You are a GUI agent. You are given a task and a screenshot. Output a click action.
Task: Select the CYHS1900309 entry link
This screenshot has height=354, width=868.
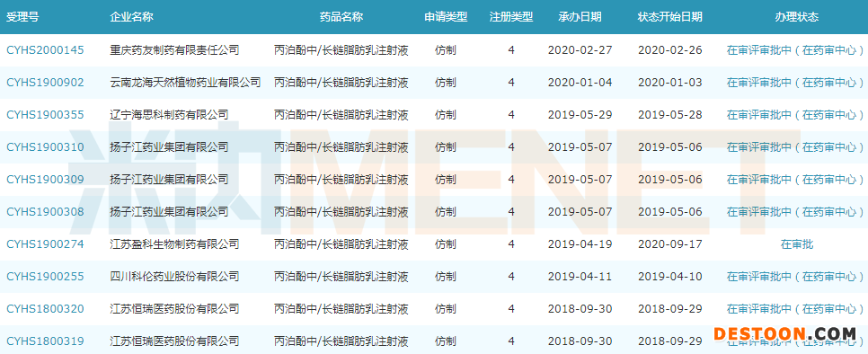point(46,180)
